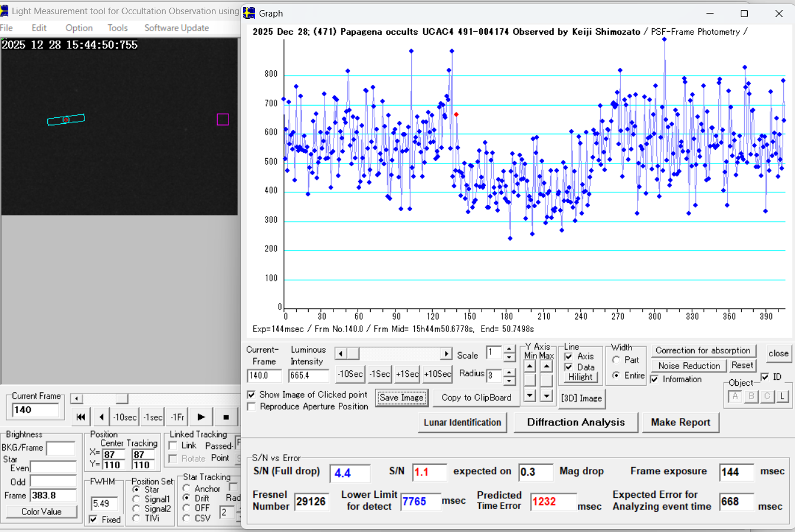Click the Diffraction Analysis button
The image size is (795, 532).
tap(575, 422)
